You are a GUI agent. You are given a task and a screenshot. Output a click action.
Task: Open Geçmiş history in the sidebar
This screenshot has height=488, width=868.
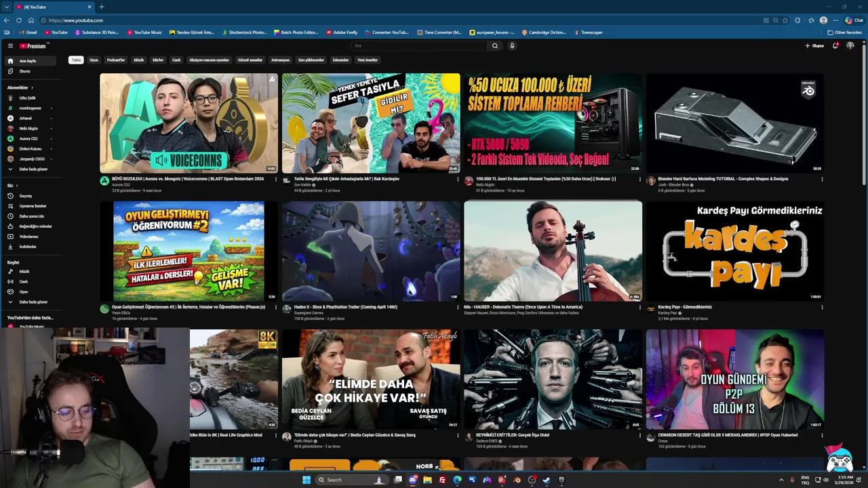[32, 196]
